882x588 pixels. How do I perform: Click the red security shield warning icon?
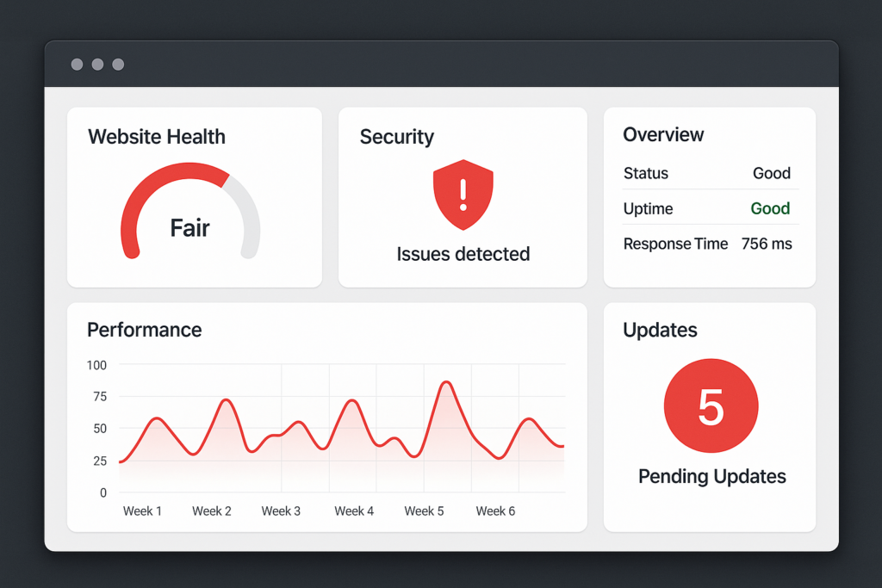(463, 195)
